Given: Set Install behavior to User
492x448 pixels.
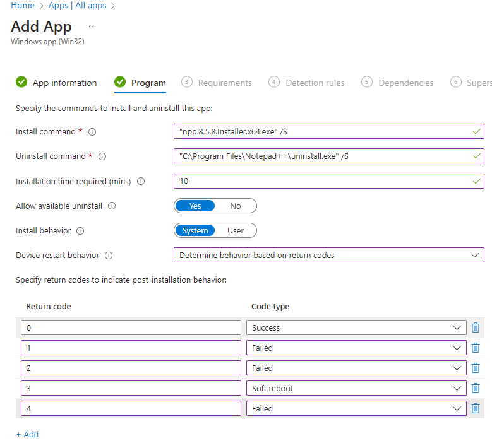Looking at the screenshot, I should [236, 230].
